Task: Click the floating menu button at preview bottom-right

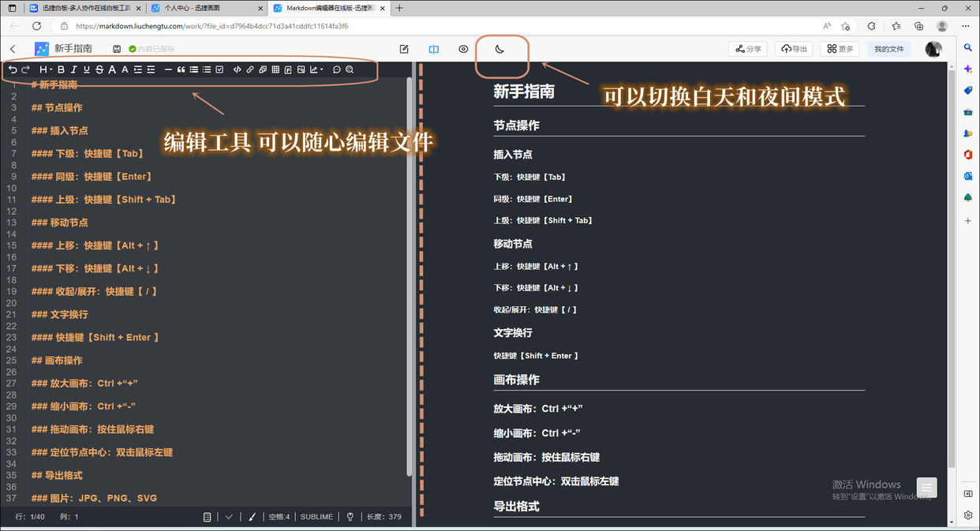Action: (x=927, y=488)
